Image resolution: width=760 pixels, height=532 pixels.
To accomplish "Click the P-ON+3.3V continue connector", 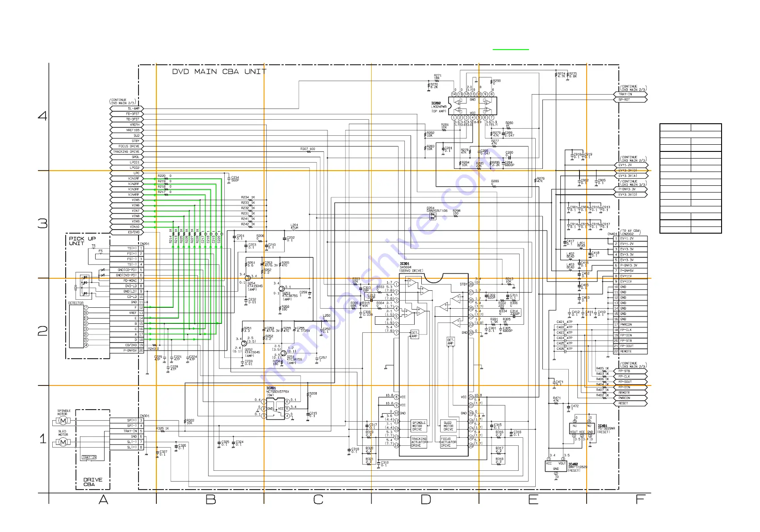I will point(630,189).
